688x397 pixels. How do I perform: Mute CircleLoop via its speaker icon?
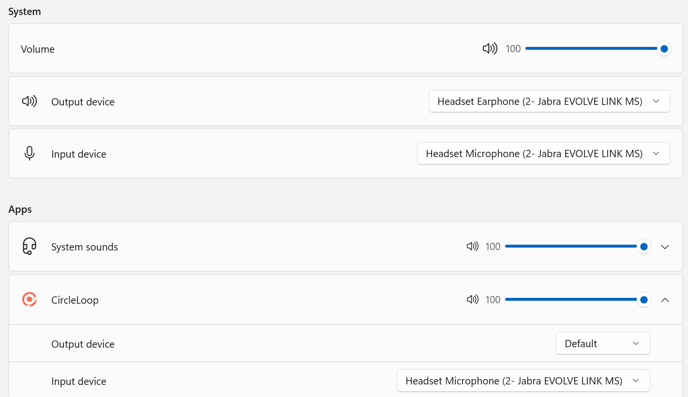click(473, 300)
